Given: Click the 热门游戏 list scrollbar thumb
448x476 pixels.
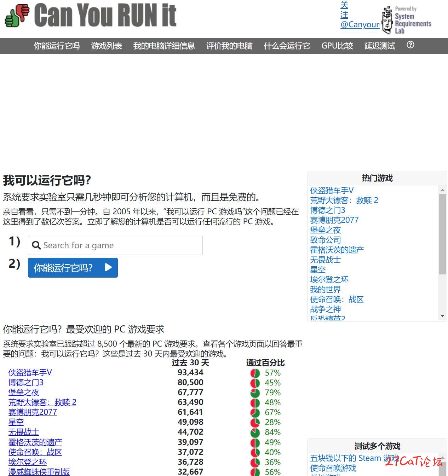Looking at the screenshot, I should (442, 234).
